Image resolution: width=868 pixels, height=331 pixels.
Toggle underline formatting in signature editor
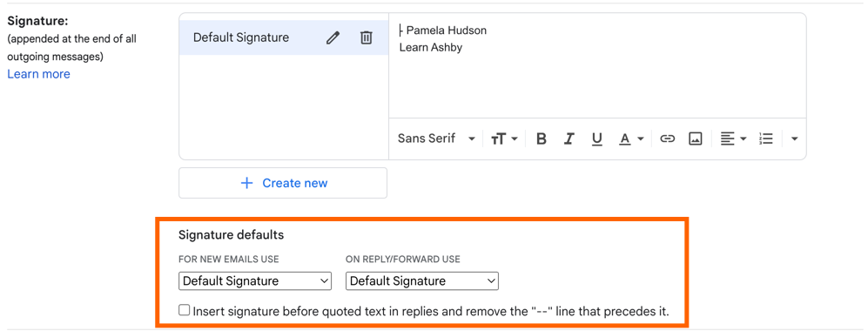[596, 138]
